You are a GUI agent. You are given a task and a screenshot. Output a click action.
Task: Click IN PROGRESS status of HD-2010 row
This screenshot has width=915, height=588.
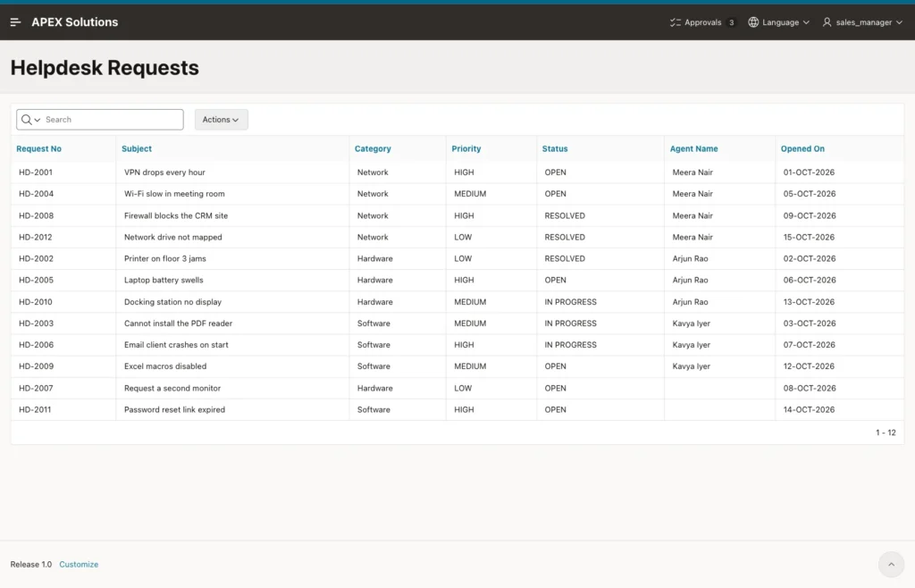pyautogui.click(x=571, y=301)
